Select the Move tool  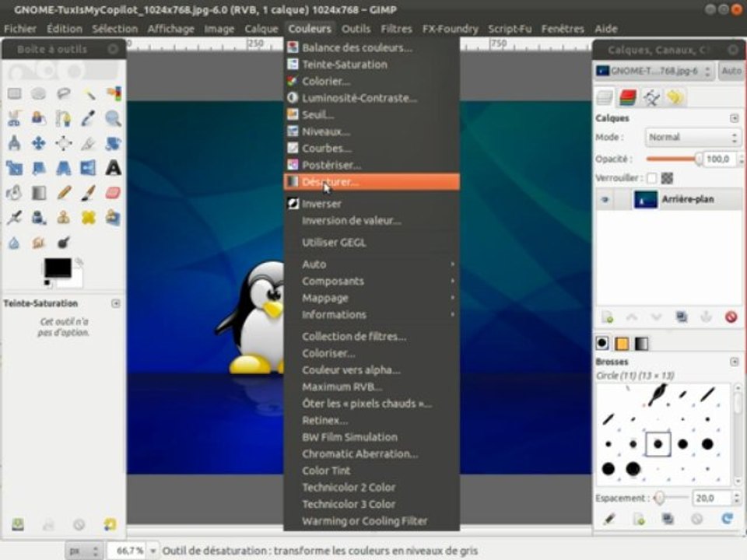(x=39, y=143)
